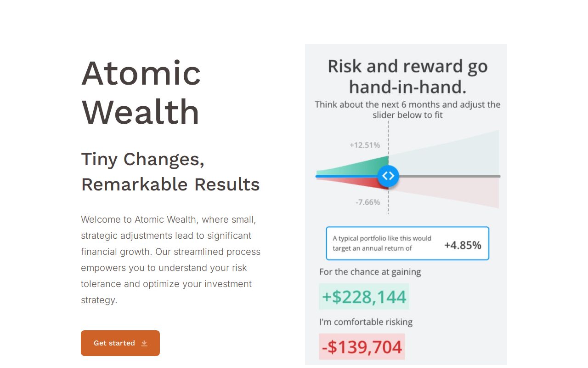Select the +4.85% annual return box
588x368 pixels.
pyautogui.click(x=463, y=245)
